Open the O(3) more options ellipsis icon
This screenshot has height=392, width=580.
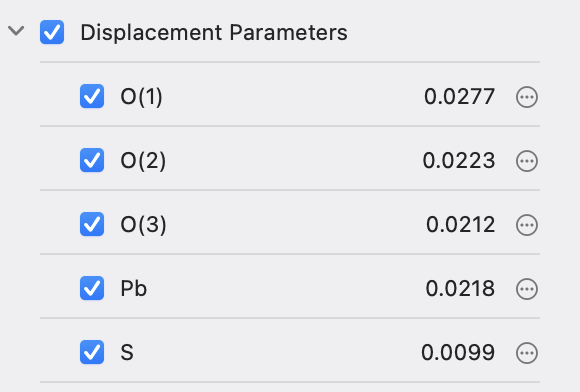pos(527,225)
